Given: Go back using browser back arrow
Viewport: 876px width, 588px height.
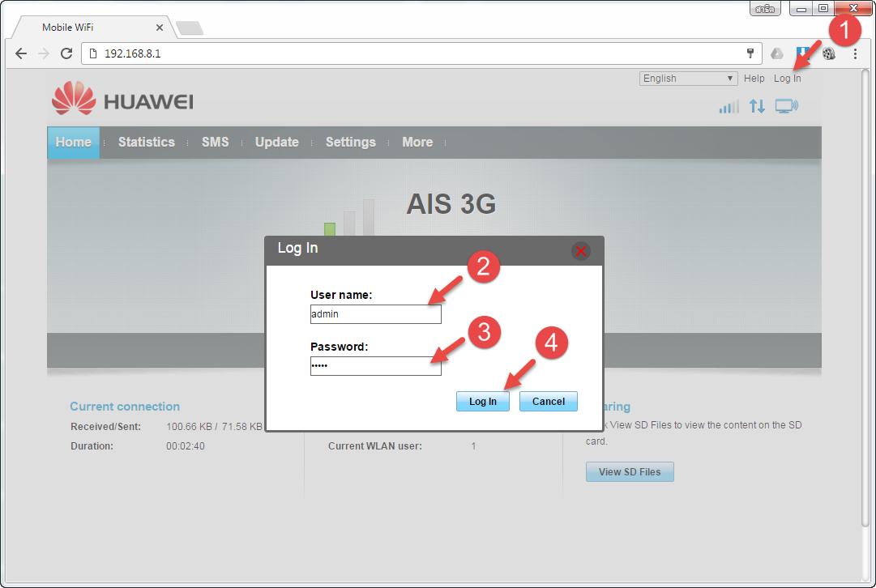Looking at the screenshot, I should click(x=21, y=53).
